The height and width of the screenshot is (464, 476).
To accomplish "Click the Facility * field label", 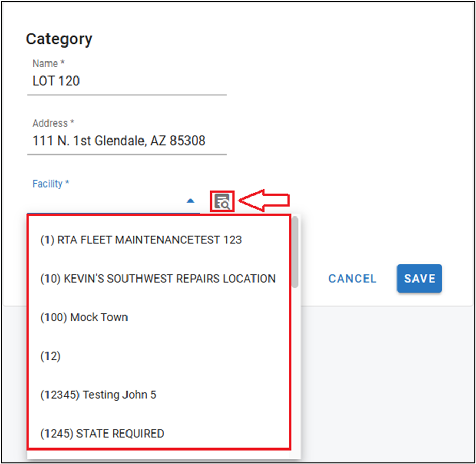I will coord(51,184).
